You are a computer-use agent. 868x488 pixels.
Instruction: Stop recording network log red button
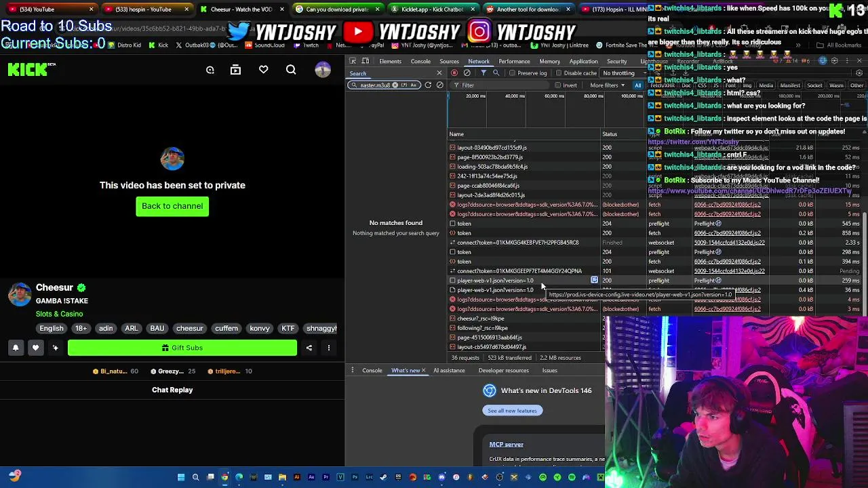[x=454, y=73]
